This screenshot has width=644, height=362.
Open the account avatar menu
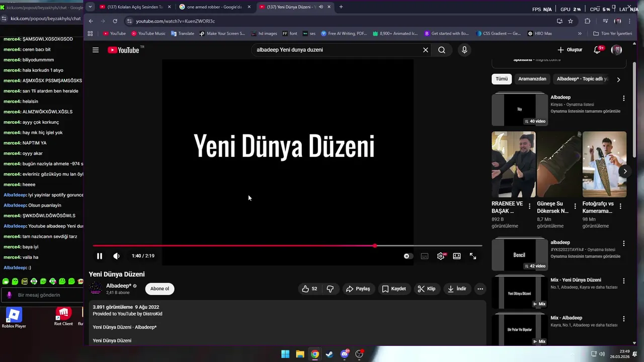tap(616, 50)
